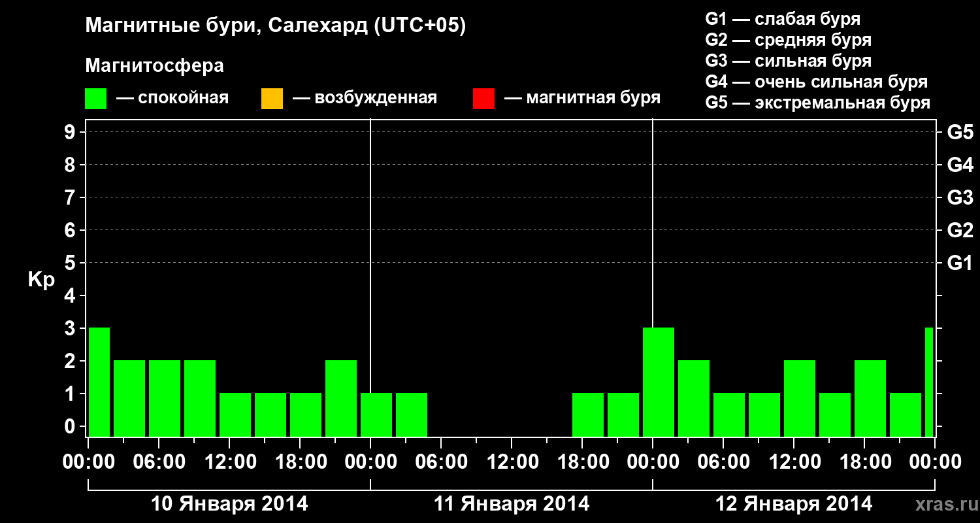Click the 'Магнитосфера' heading

click(155, 66)
